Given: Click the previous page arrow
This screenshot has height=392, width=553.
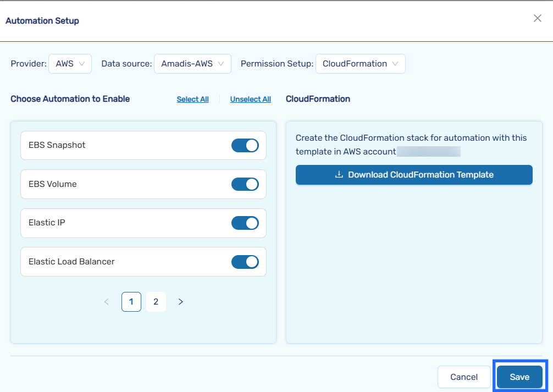Looking at the screenshot, I should 107,302.
